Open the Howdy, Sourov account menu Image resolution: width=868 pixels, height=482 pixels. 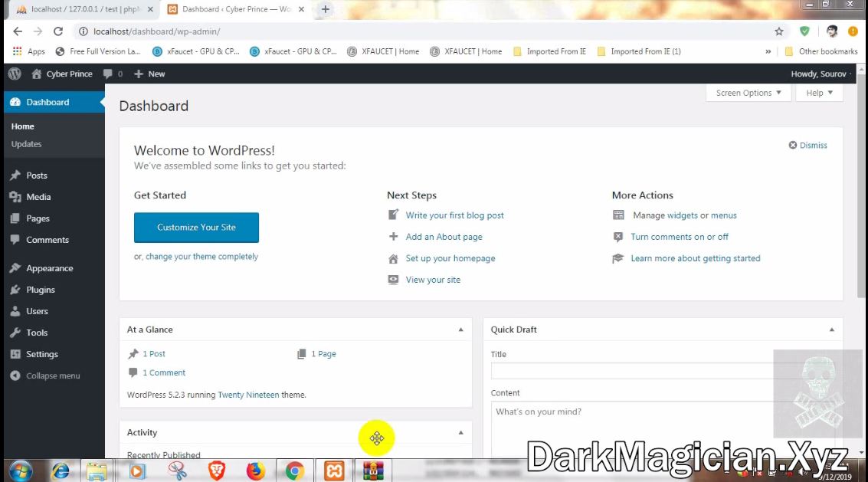tap(821, 74)
